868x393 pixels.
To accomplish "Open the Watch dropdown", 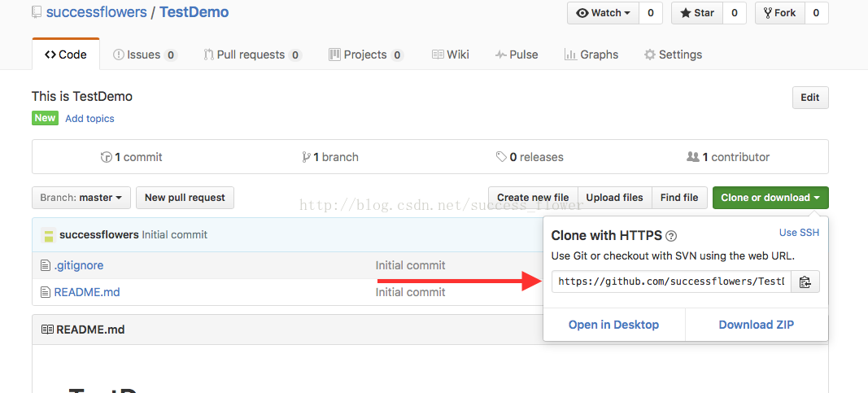I will tap(604, 13).
